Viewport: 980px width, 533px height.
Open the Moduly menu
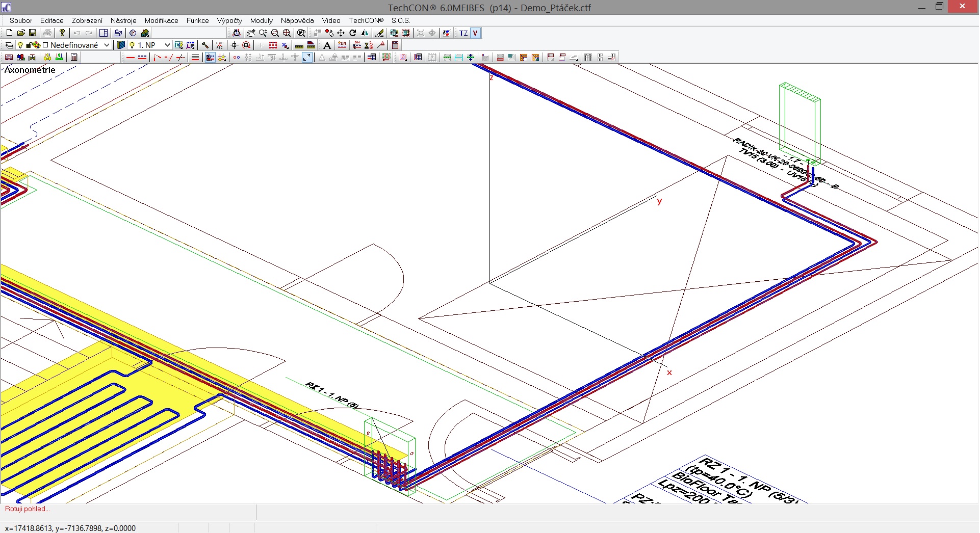point(261,20)
